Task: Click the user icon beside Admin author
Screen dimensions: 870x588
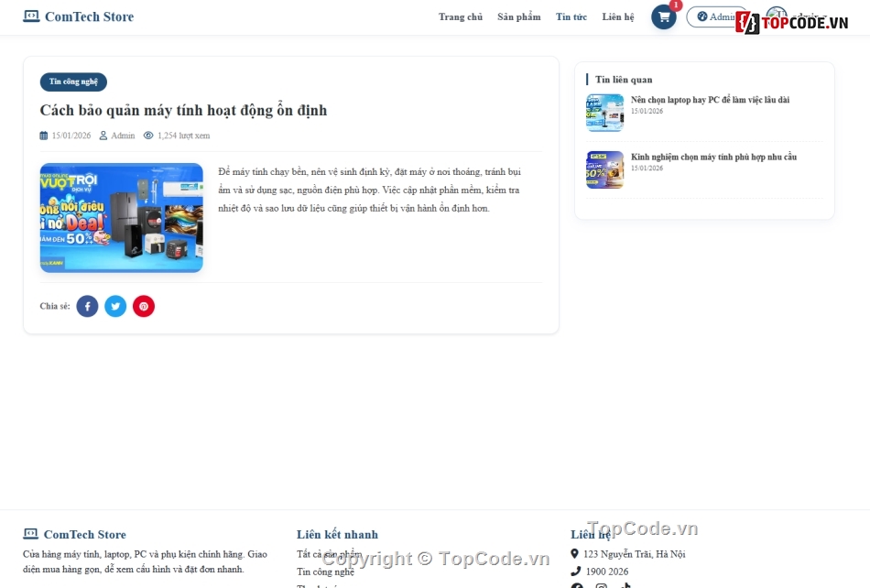Action: (103, 136)
